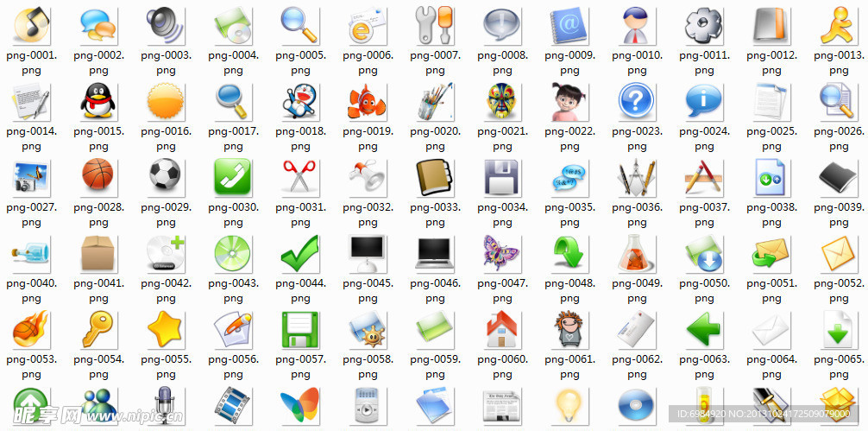Click the file name png-0038.png
868x431 pixels.
tap(771, 215)
